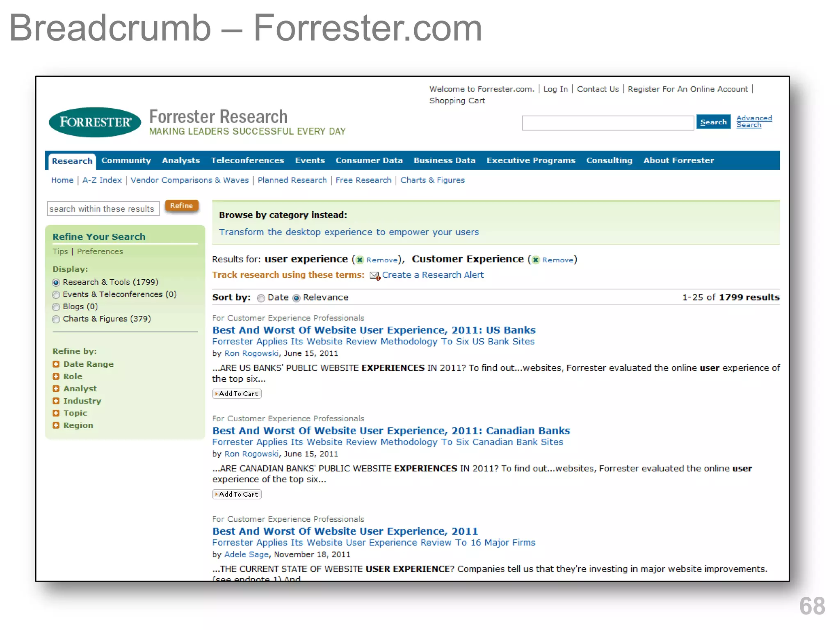Open Free Research link
Viewport: 840px width, 630px height.
pyautogui.click(x=363, y=180)
